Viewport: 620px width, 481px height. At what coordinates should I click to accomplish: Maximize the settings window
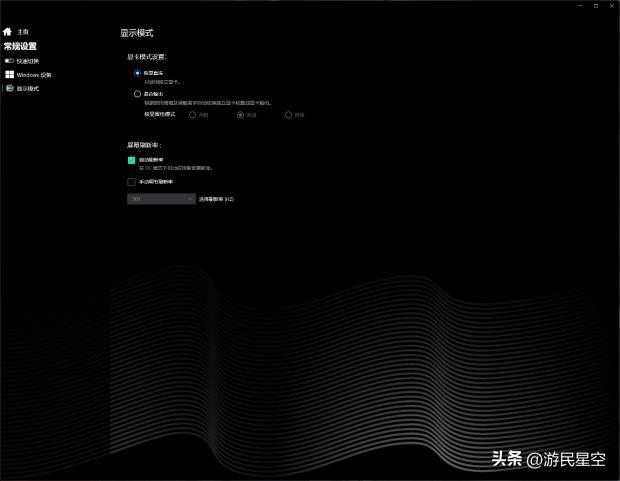coord(596,6)
